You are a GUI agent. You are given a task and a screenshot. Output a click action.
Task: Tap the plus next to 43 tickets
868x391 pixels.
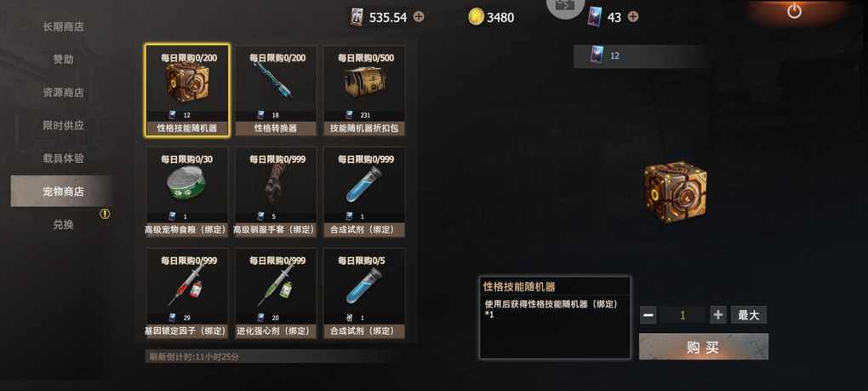click(633, 17)
